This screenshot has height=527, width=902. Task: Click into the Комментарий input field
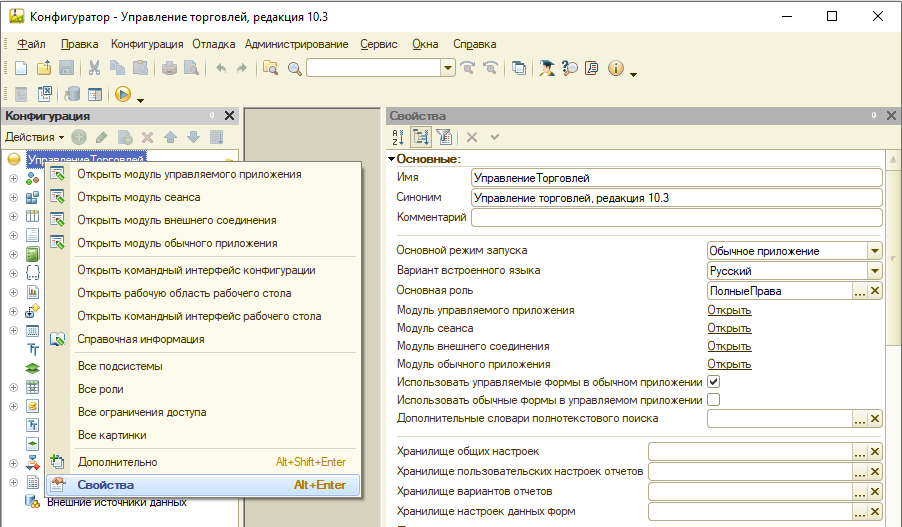[676, 217]
